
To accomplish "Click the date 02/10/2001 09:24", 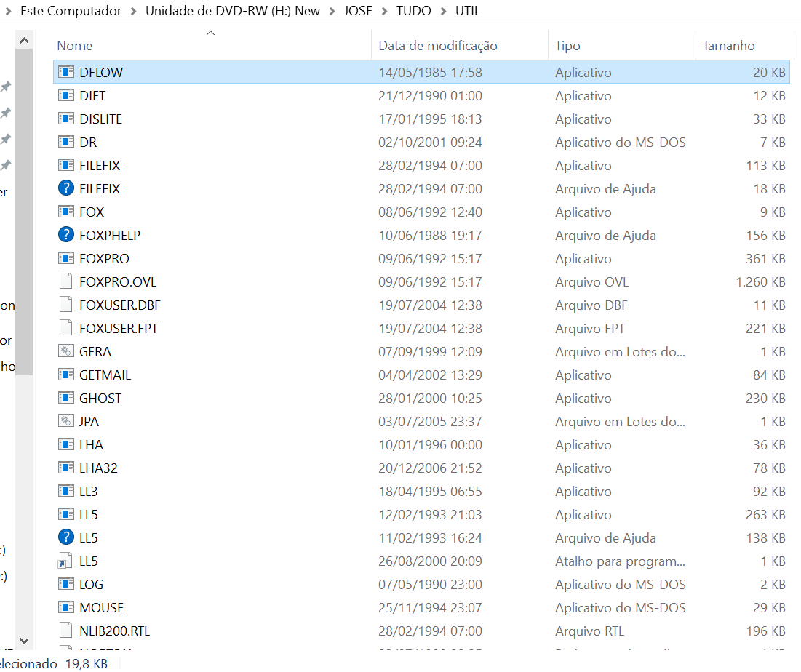I will [x=430, y=142].
